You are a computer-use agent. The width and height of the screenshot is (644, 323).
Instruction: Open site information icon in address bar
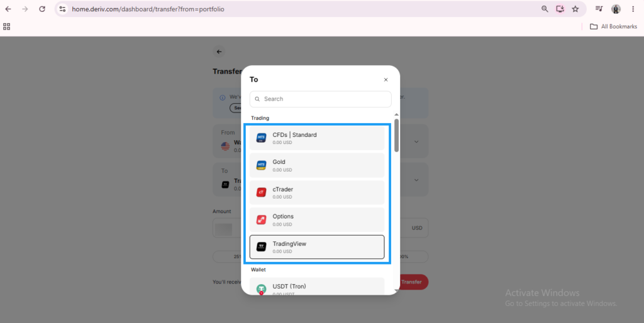(x=62, y=9)
